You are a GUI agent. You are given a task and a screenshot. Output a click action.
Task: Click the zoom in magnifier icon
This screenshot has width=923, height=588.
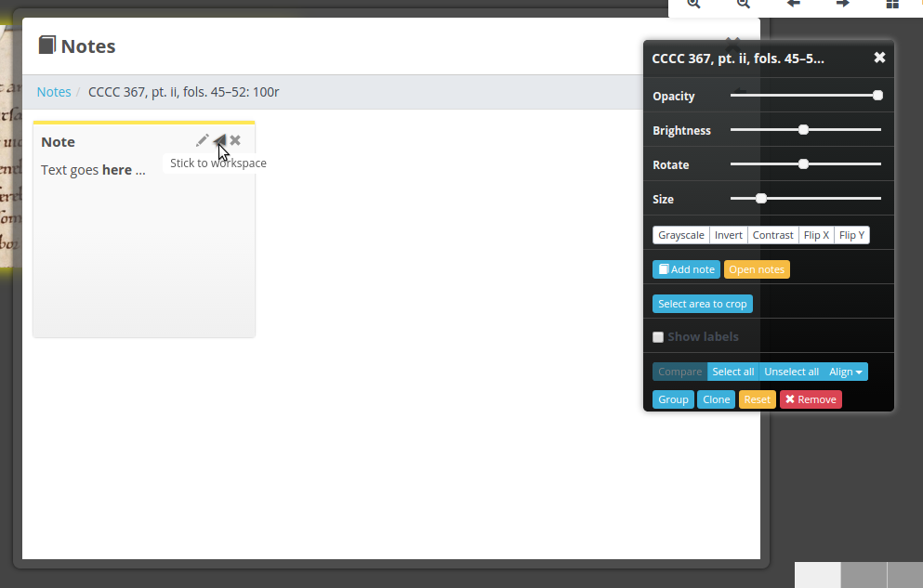(693, 4)
